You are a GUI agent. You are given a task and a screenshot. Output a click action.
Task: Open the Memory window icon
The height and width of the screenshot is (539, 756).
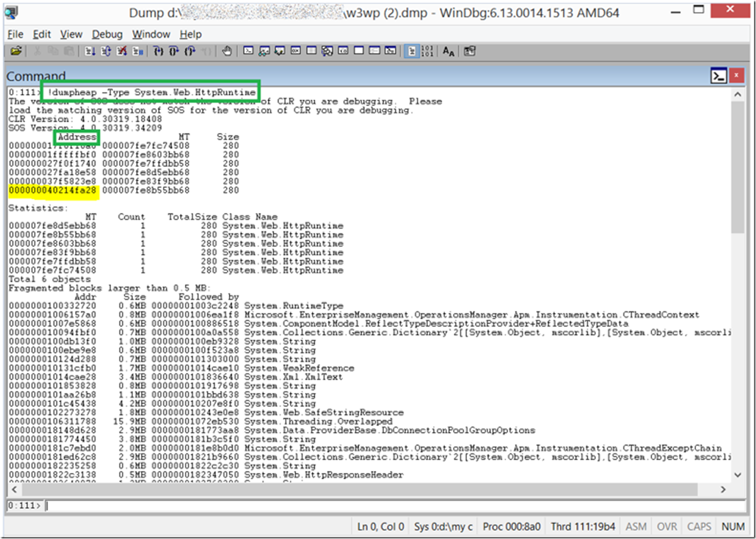311,51
